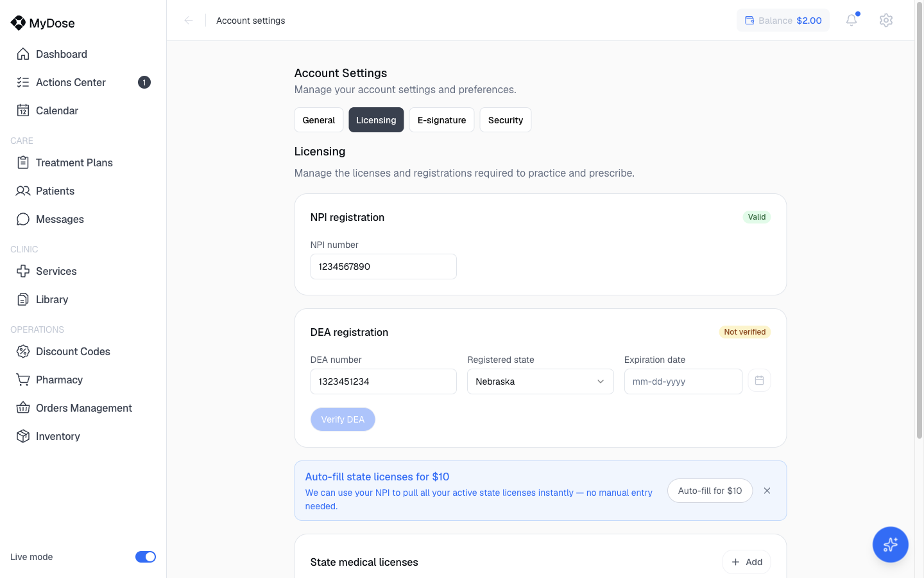Viewport: 924px width, 578px height.
Task: Open Pharmacy shopping cart icon
Action: pyautogui.click(x=23, y=380)
